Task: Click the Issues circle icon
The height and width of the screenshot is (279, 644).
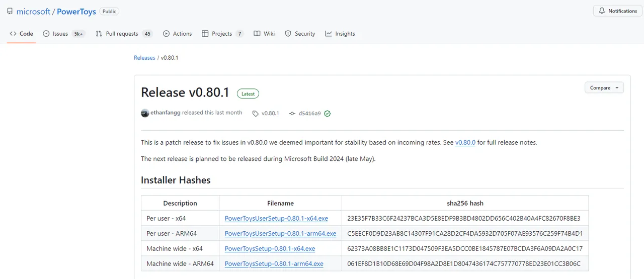Action: tap(46, 34)
